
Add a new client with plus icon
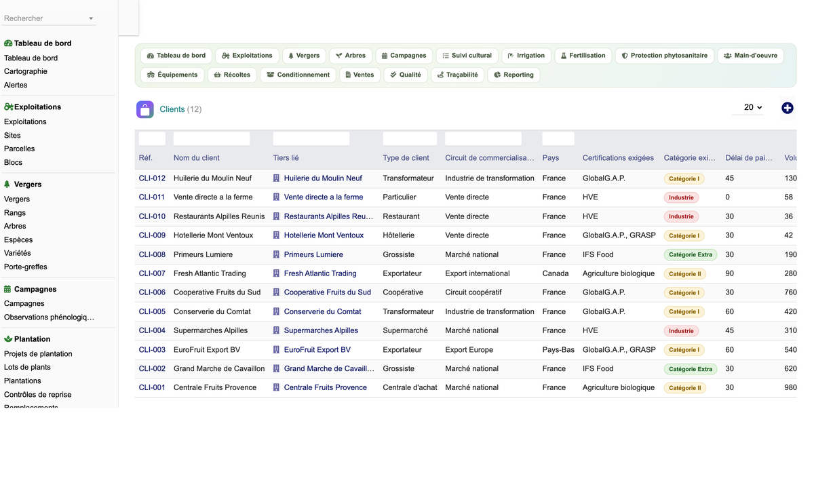[787, 108]
